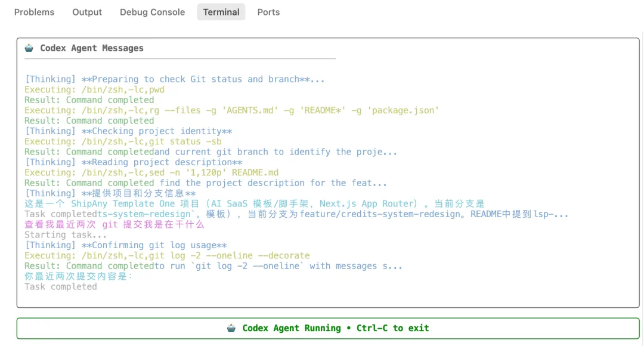
Task: Click the Codex Agent Running status bar text
Action: pyautogui.click(x=335, y=328)
